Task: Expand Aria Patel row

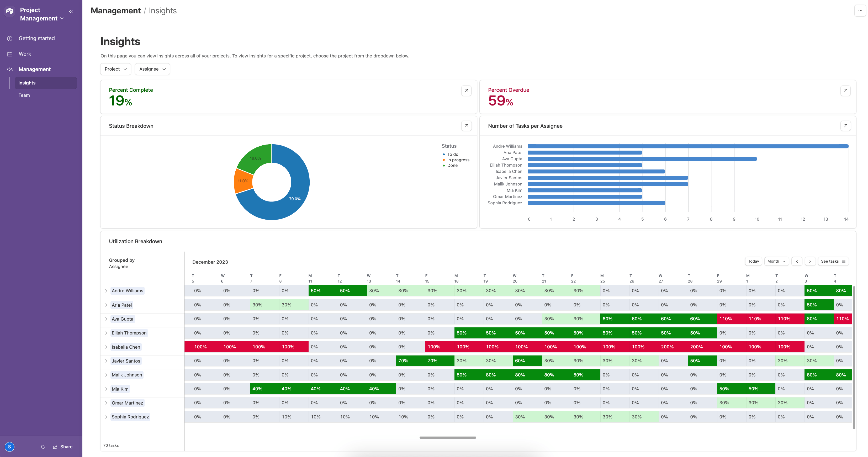Action: 106,305
